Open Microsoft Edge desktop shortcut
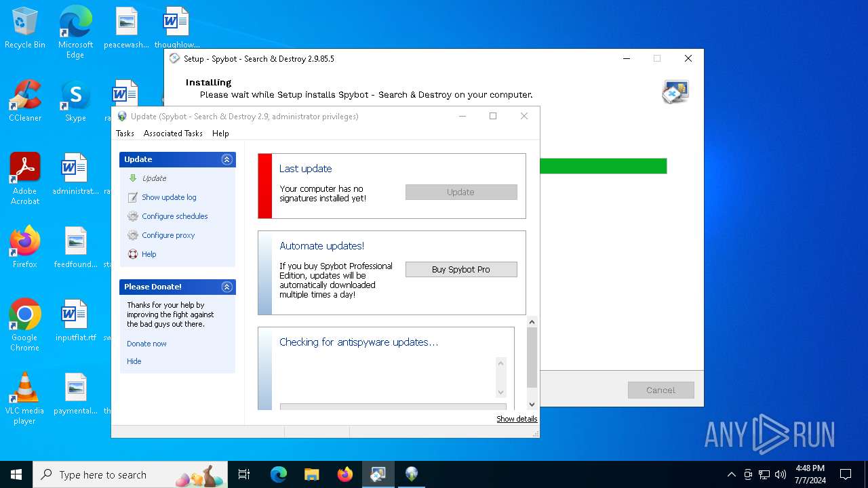The width and height of the screenshot is (868, 488). click(x=75, y=32)
